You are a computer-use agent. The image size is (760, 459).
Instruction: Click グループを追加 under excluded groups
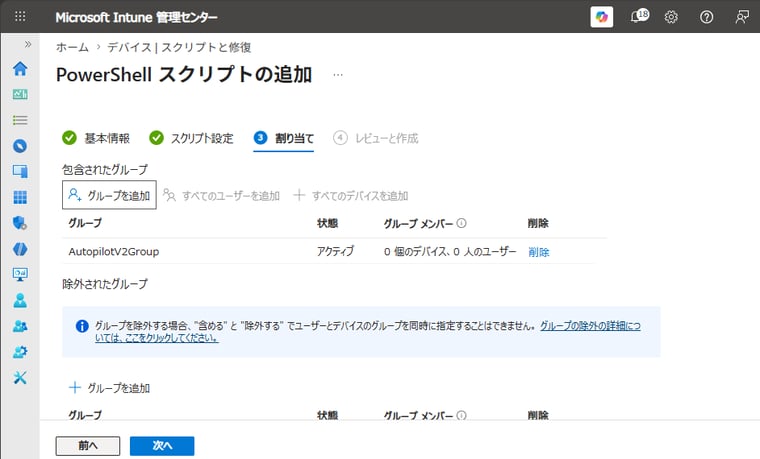tap(110, 388)
